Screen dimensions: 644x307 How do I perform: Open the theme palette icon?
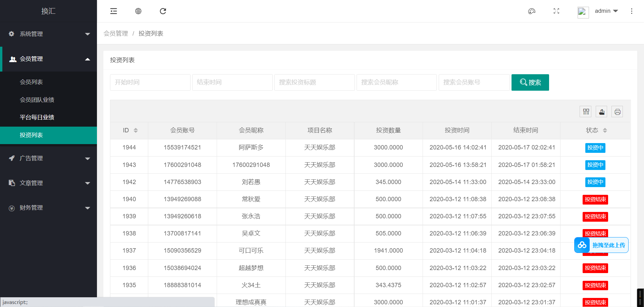(x=532, y=11)
